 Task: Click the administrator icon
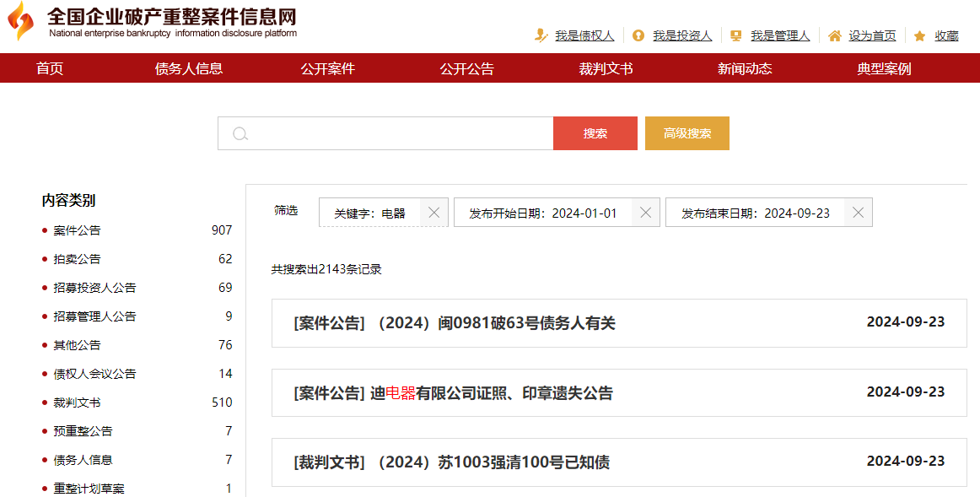tap(736, 35)
